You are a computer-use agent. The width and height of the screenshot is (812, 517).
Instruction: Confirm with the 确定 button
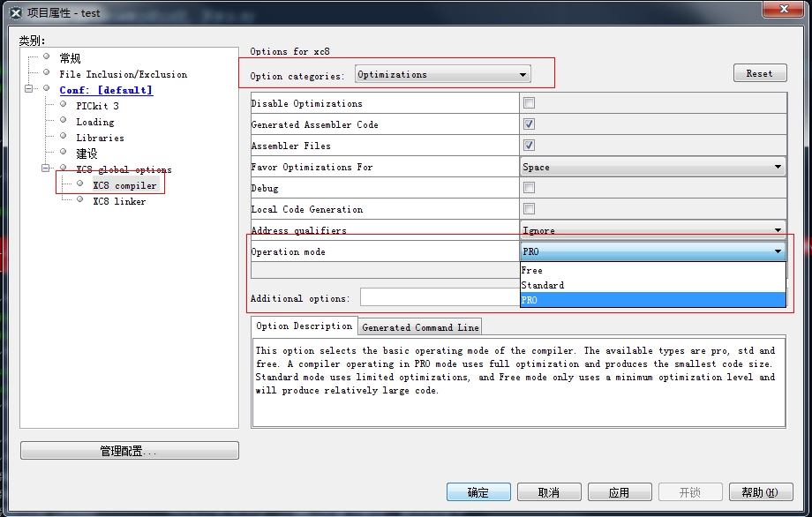tap(478, 492)
